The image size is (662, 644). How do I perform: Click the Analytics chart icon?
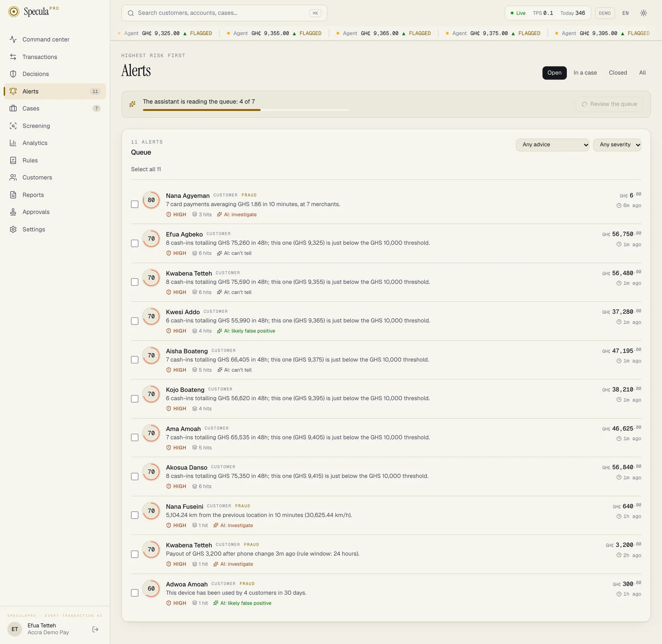coord(13,143)
